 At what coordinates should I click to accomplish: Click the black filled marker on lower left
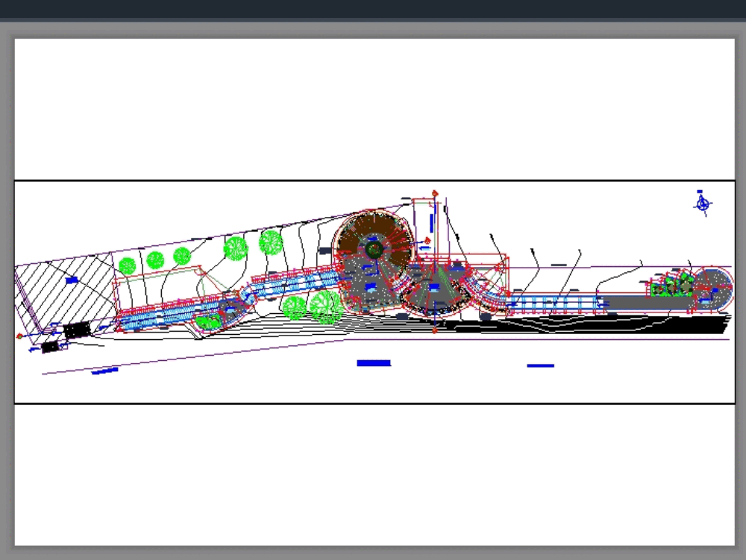coord(75,328)
